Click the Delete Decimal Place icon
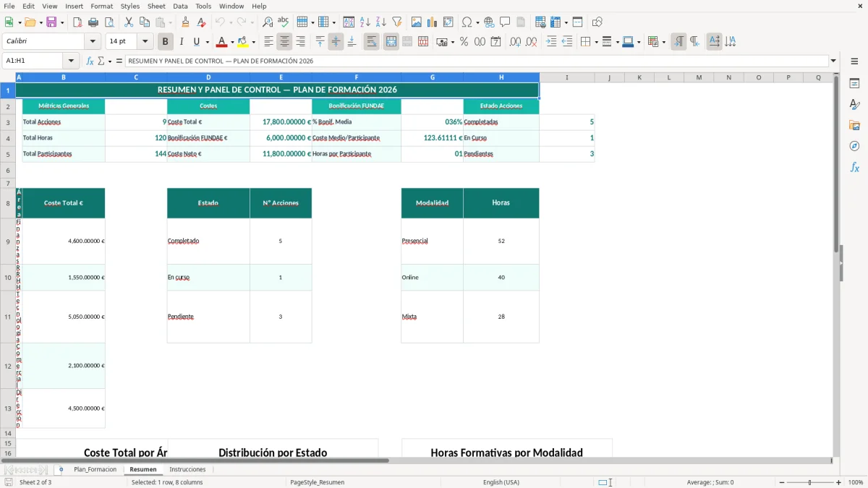This screenshot has height=488, width=868. pos(531,42)
